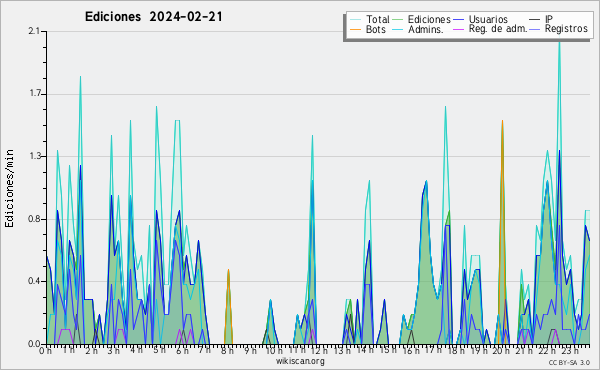Click the 'Registros' legend label
This screenshot has width=600, height=370.
(566, 29)
